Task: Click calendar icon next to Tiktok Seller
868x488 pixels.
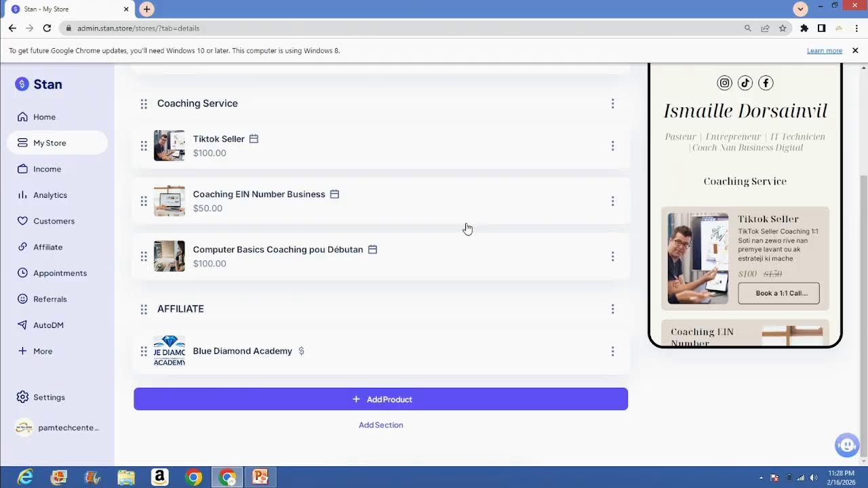Action: pos(254,138)
